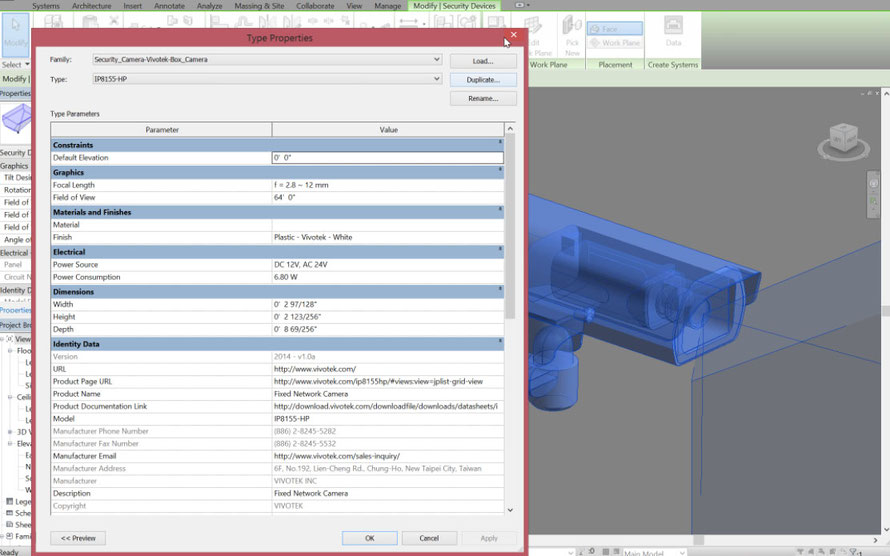This screenshot has width=890, height=556.
Task: Click the parameter list vertical scrollbar thumb
Action: pos(510,227)
